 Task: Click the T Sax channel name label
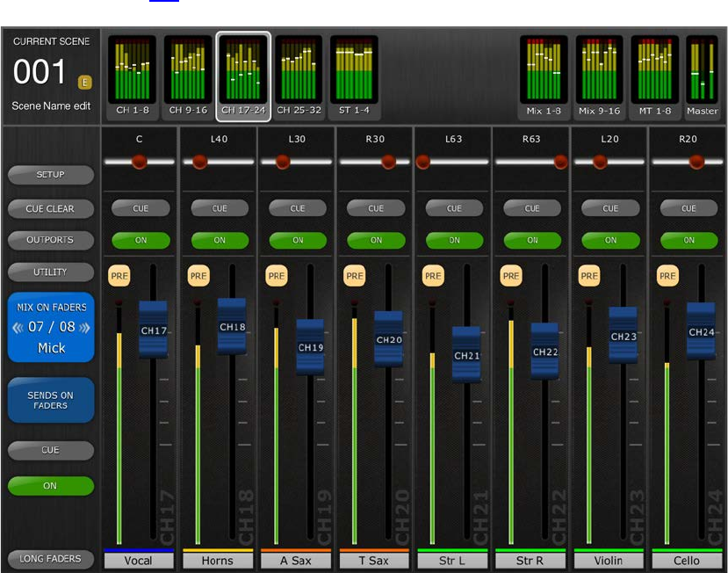376,561
